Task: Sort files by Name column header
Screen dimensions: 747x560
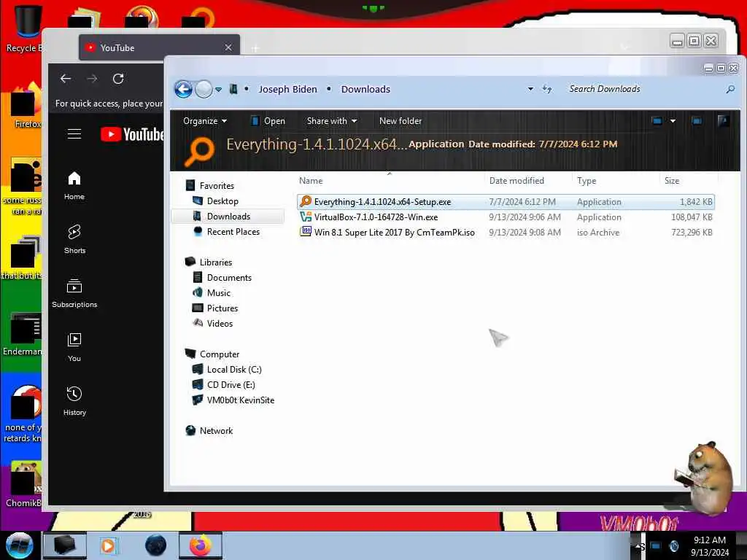Action: tap(390, 181)
